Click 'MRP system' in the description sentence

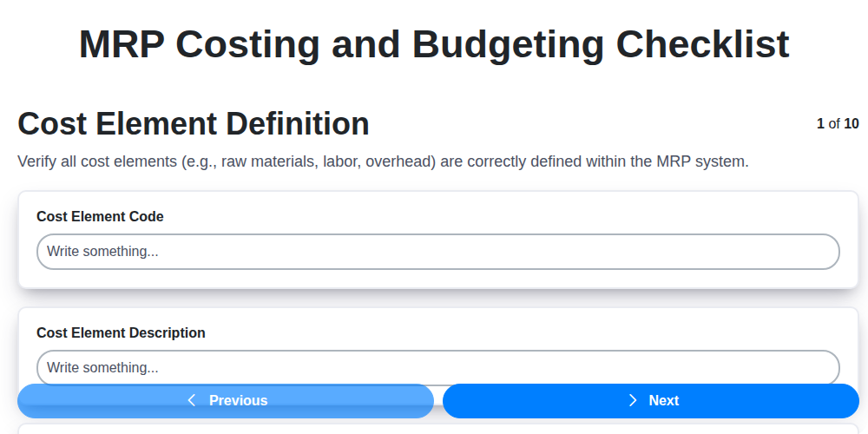coord(701,161)
